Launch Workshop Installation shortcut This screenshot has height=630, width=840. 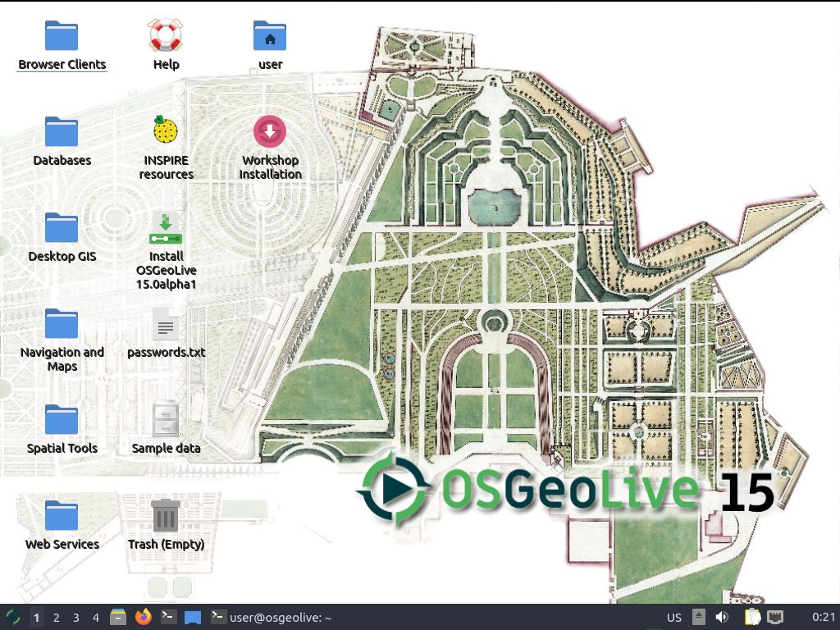(270, 131)
